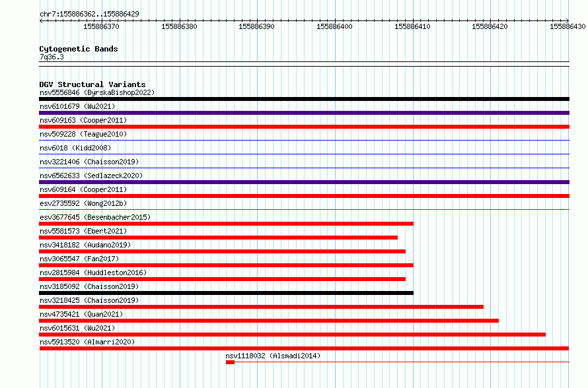This screenshot has height=388, width=588.
Task: Click ruler position 155886430
Action: pyautogui.click(x=568, y=26)
